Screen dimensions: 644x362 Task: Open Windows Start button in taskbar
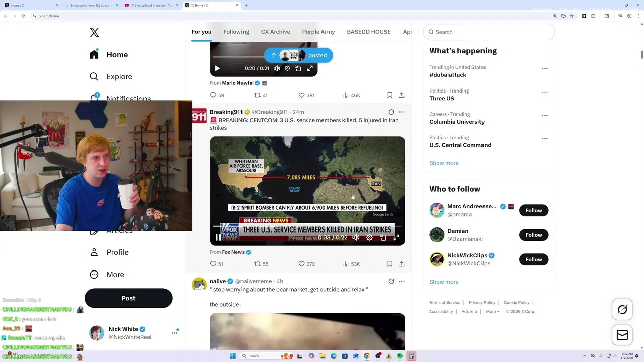pyautogui.click(x=233, y=356)
